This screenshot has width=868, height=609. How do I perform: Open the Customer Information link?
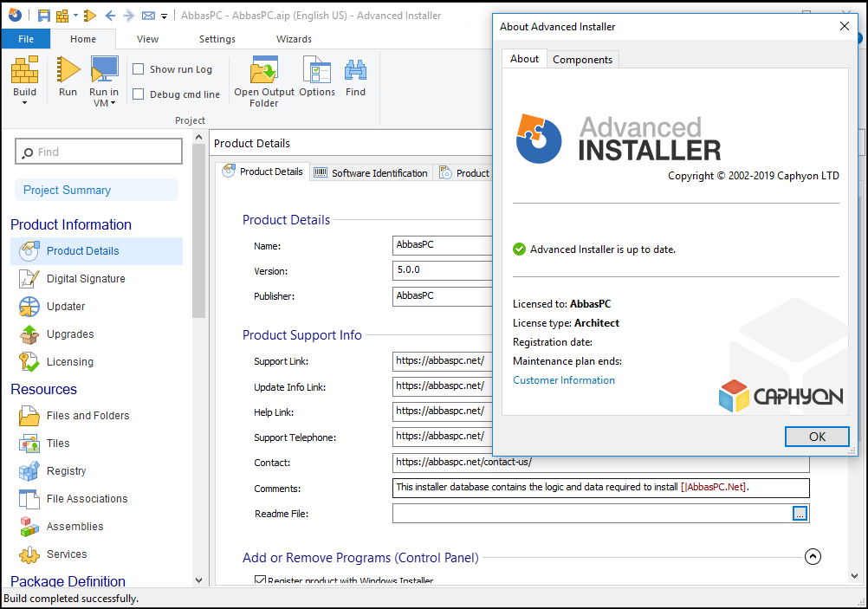coord(564,380)
